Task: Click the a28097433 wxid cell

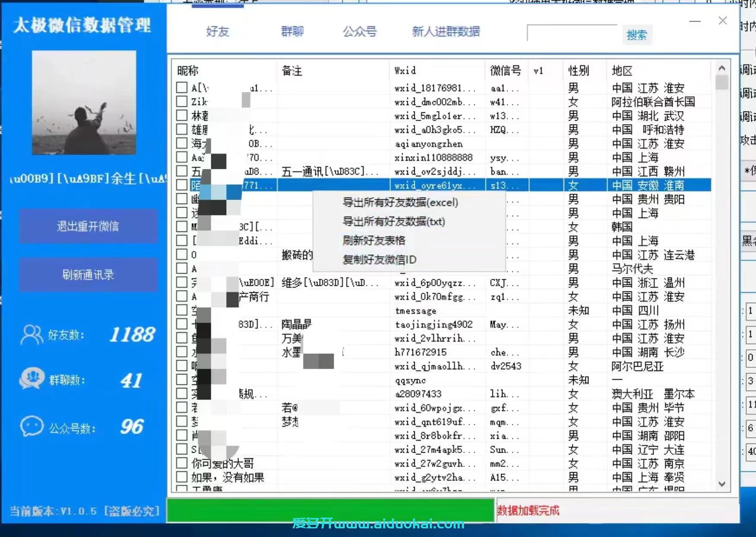Action: 418,394
